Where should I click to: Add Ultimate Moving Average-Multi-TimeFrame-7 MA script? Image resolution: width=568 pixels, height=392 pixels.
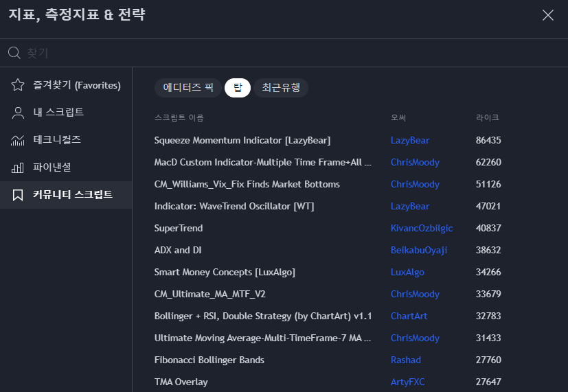pyautogui.click(x=262, y=338)
